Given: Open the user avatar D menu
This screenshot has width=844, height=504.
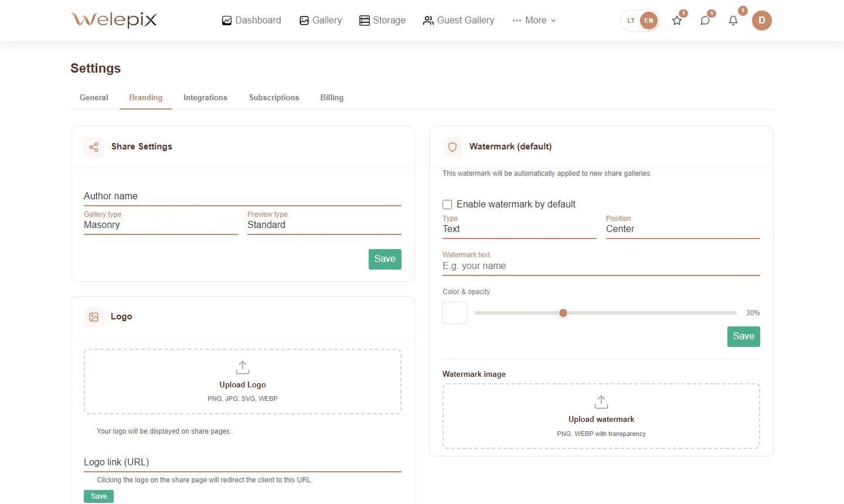Looking at the screenshot, I should (x=762, y=21).
